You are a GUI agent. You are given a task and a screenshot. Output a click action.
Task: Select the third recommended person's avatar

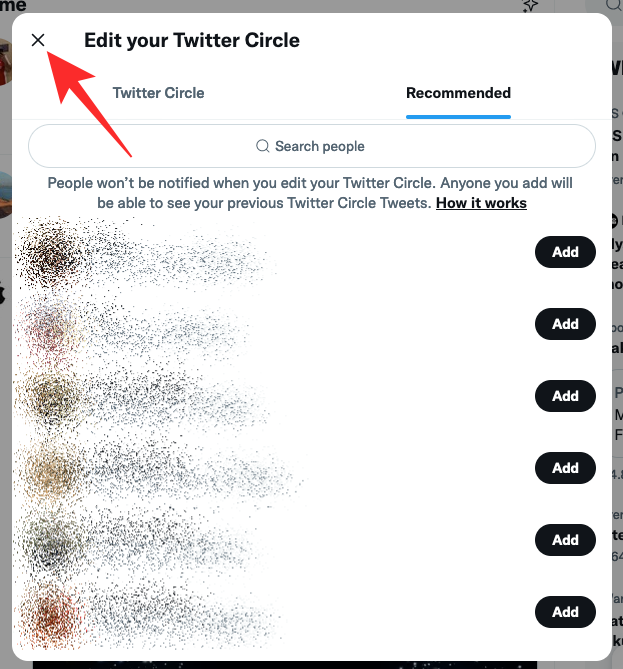coord(51,397)
